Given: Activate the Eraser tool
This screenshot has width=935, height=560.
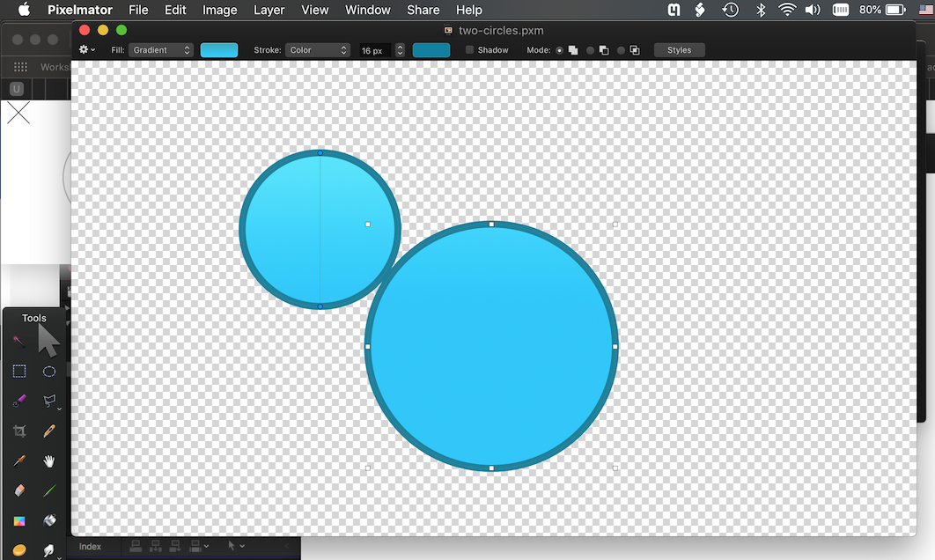Looking at the screenshot, I should [19, 490].
